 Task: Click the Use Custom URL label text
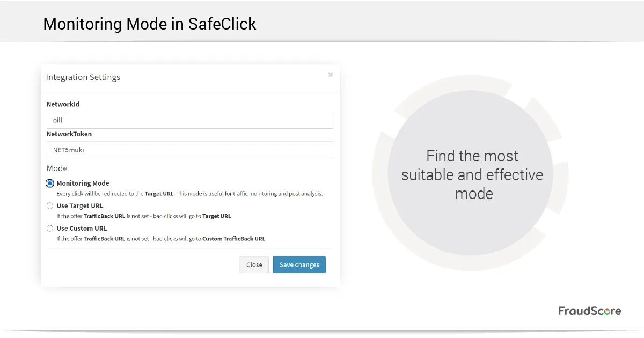tap(82, 229)
